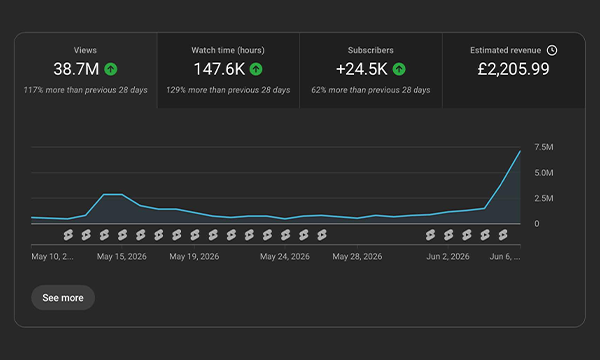Screen dimensions: 600x360
Task: Click the 'May 19, 2026' date label
Action: (x=194, y=256)
